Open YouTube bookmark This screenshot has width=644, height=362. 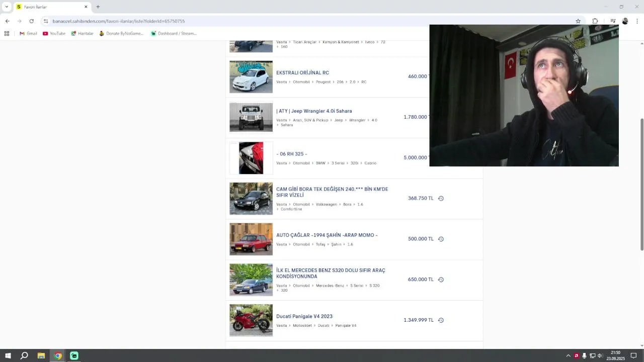54,34
